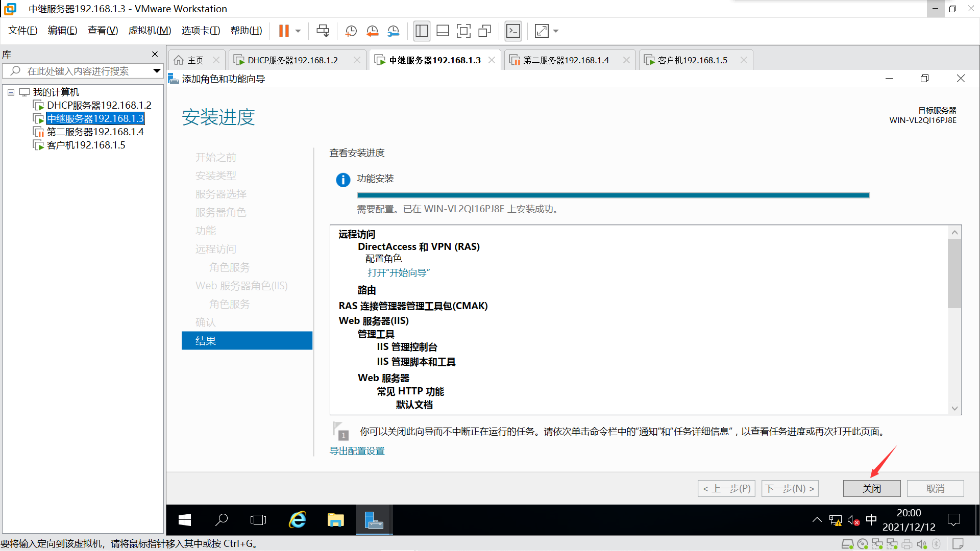Open the console view icon

coord(513,31)
